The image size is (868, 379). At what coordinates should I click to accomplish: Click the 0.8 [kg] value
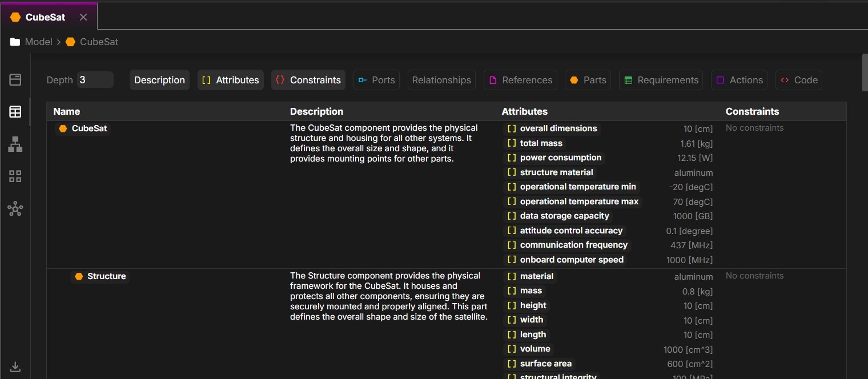[698, 291]
